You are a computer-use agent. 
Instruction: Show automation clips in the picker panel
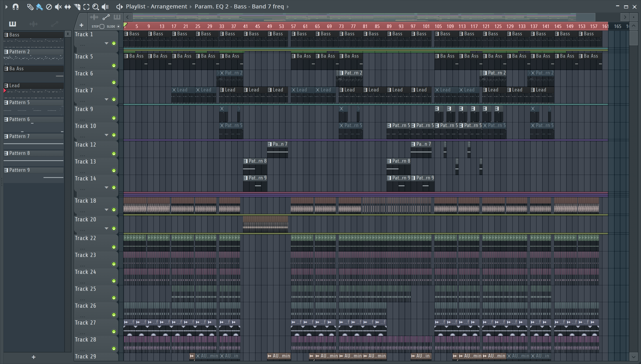tap(55, 24)
